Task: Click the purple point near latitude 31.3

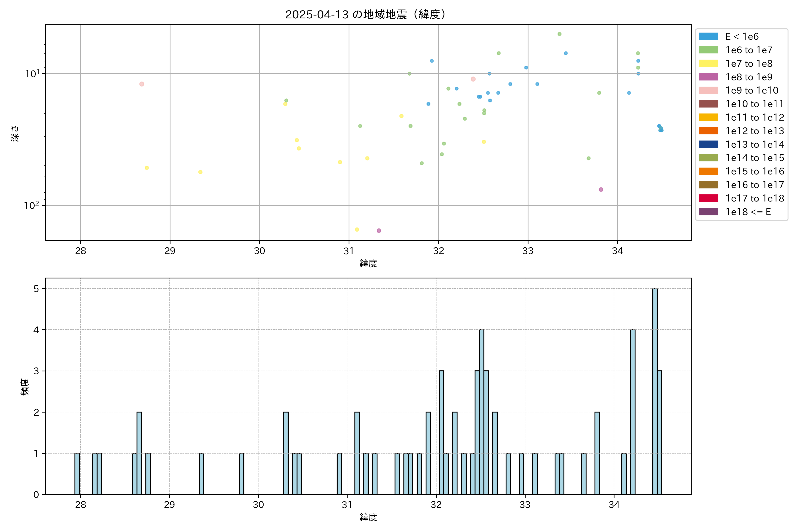Action: tap(379, 231)
